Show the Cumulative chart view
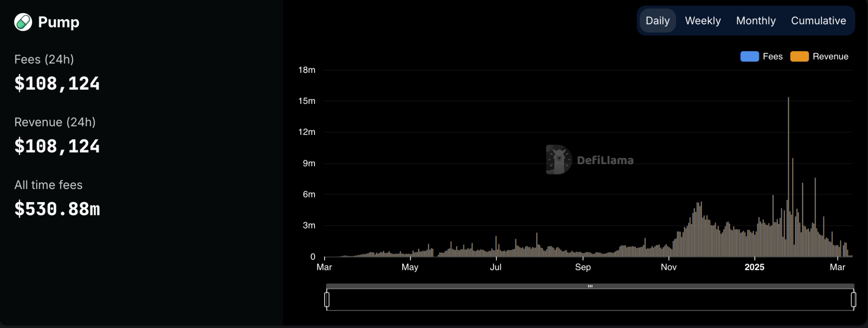Viewport: 868px width, 328px height. point(818,21)
